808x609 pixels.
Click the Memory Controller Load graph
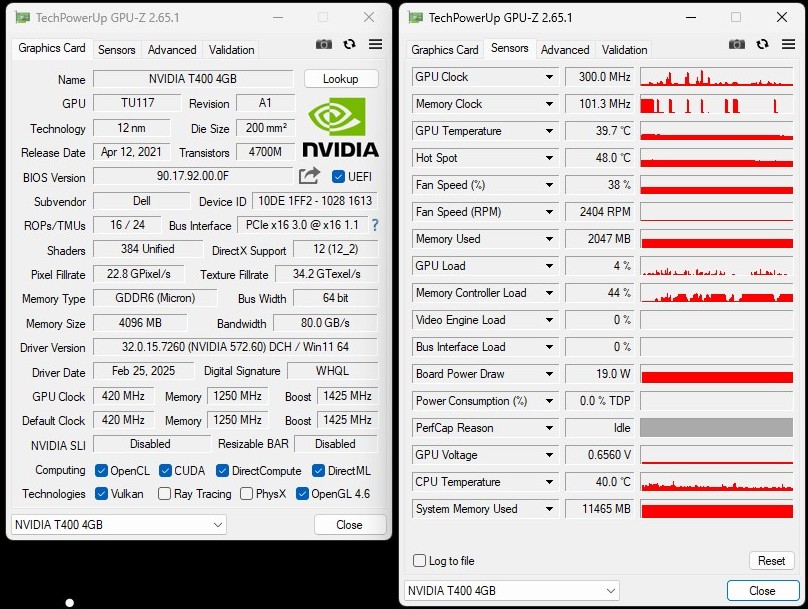point(716,293)
